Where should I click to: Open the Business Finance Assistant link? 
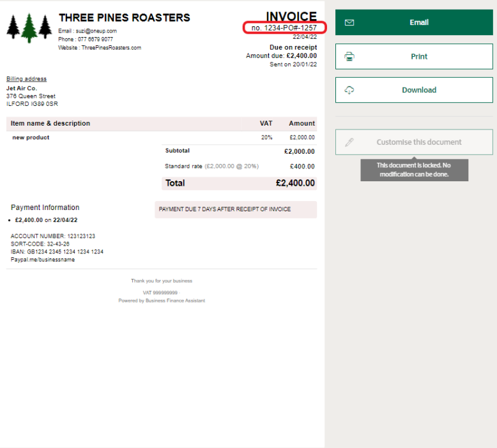pyautogui.click(x=175, y=301)
